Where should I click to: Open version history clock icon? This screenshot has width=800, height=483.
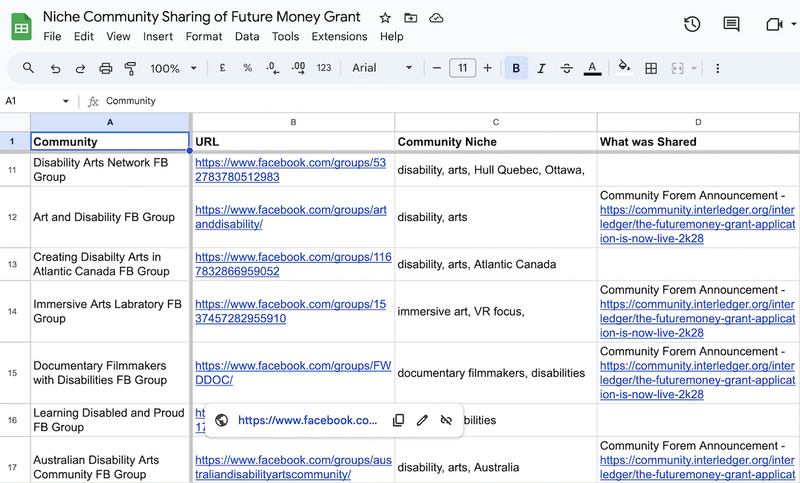692,25
